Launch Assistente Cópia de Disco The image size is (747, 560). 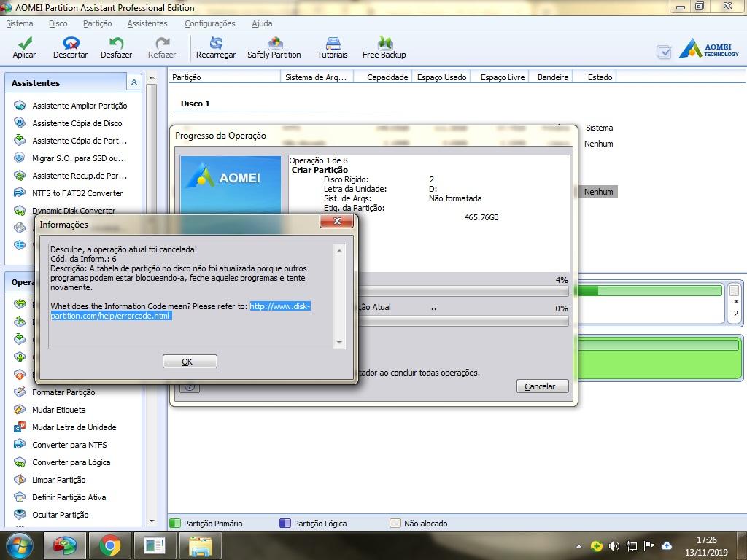click(x=68, y=123)
